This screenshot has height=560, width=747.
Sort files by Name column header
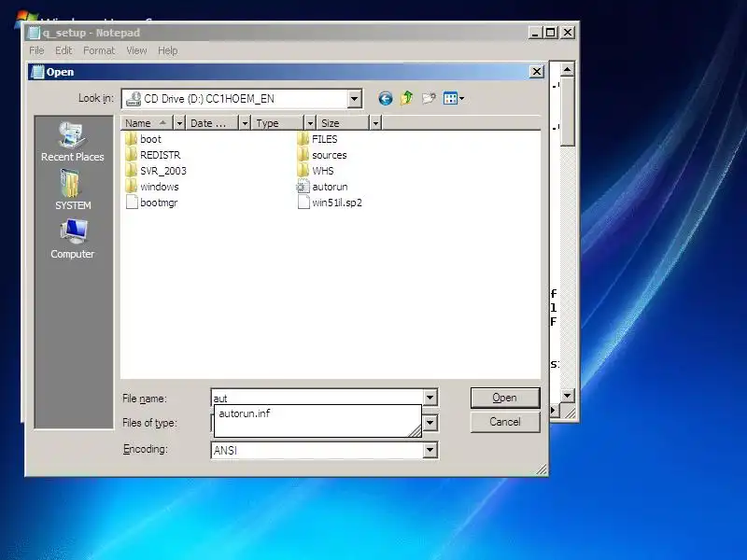click(148, 123)
